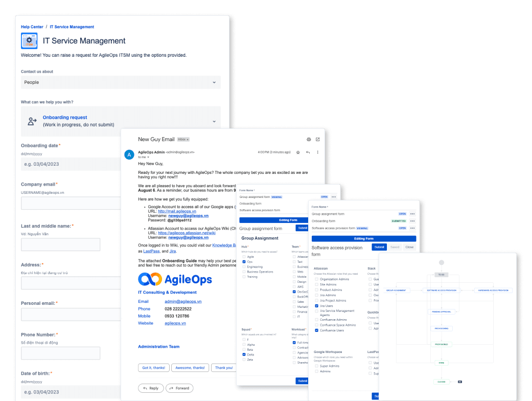Click the AgileOps infinity logo in signature

point(150,279)
